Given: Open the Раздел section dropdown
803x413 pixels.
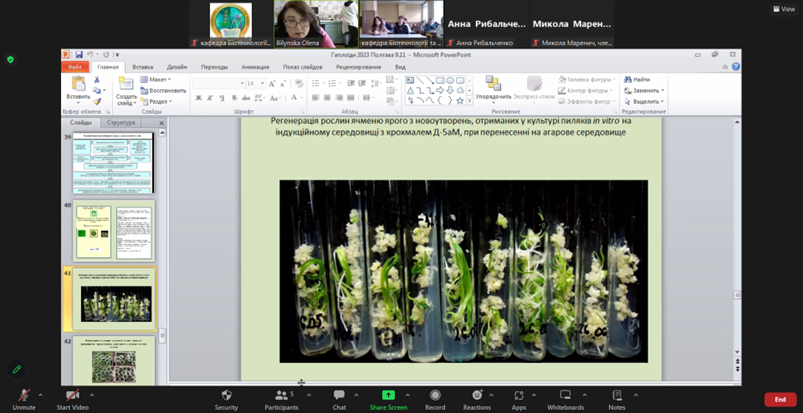Looking at the screenshot, I should coord(157,101).
